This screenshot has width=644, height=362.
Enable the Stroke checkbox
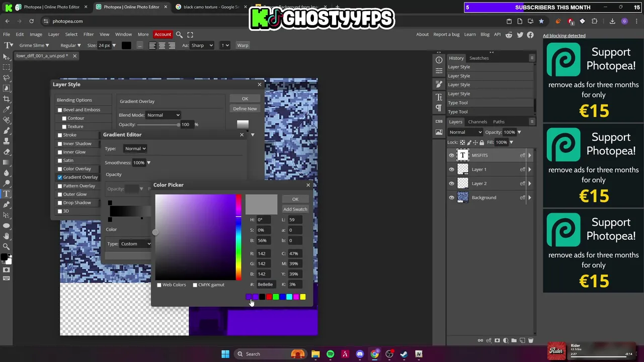(x=60, y=135)
